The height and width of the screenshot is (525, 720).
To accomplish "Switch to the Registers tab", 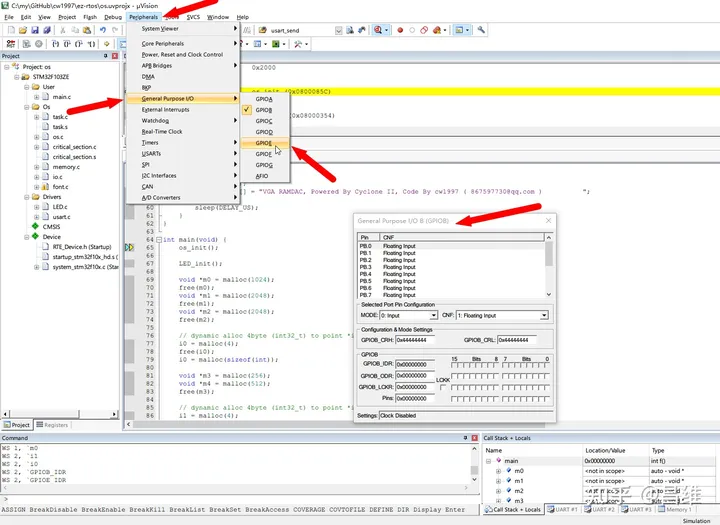I will [x=52, y=425].
